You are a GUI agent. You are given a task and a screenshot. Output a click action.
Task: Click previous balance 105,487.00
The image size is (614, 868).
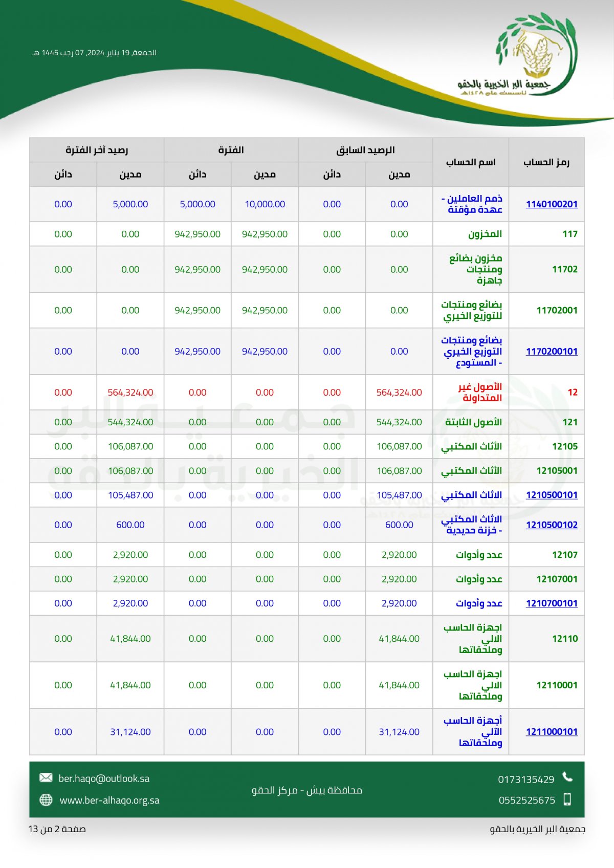coord(399,495)
